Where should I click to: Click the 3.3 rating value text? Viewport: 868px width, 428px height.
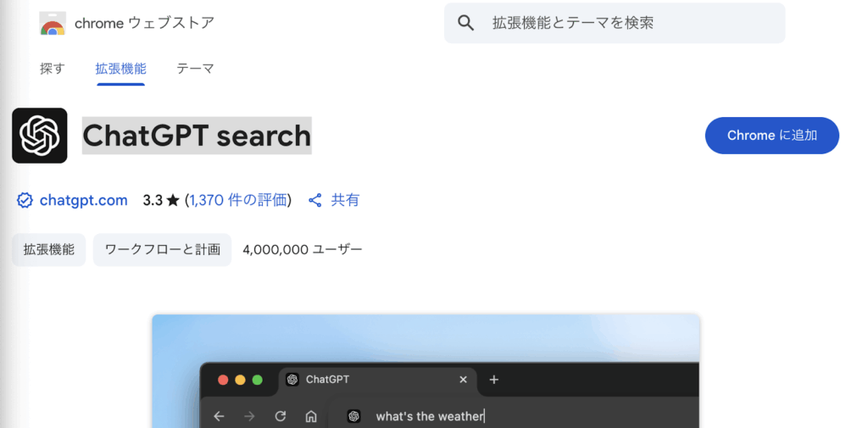[153, 200]
